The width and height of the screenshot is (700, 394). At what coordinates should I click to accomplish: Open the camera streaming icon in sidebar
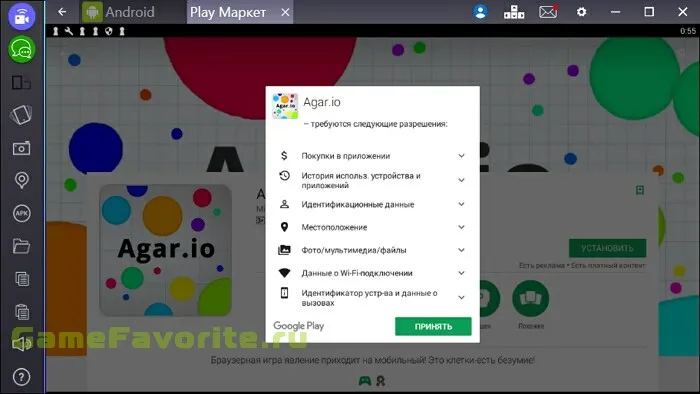point(21,17)
